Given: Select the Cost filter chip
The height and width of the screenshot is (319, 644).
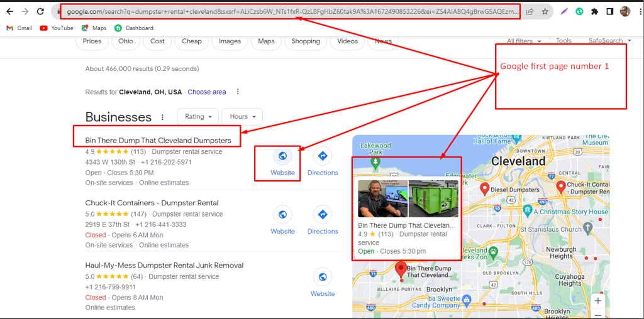Looking at the screenshot, I should (157, 41).
